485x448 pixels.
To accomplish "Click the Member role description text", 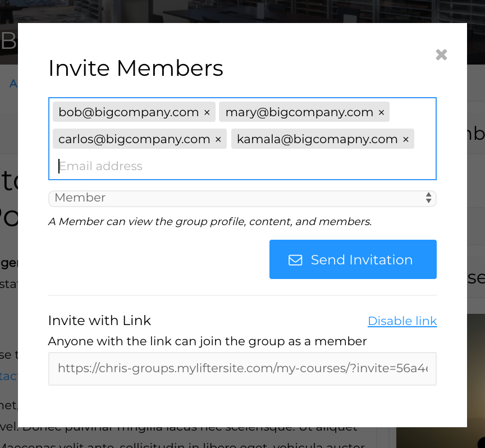I will (x=210, y=222).
